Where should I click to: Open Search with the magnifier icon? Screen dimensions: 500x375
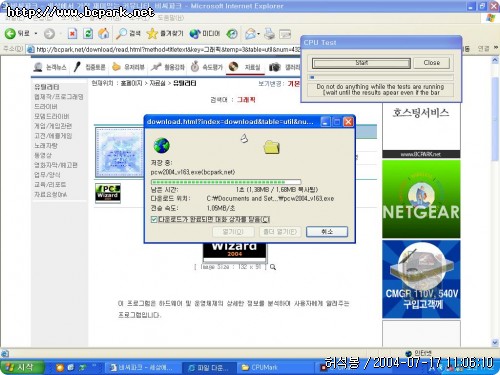click(128, 33)
